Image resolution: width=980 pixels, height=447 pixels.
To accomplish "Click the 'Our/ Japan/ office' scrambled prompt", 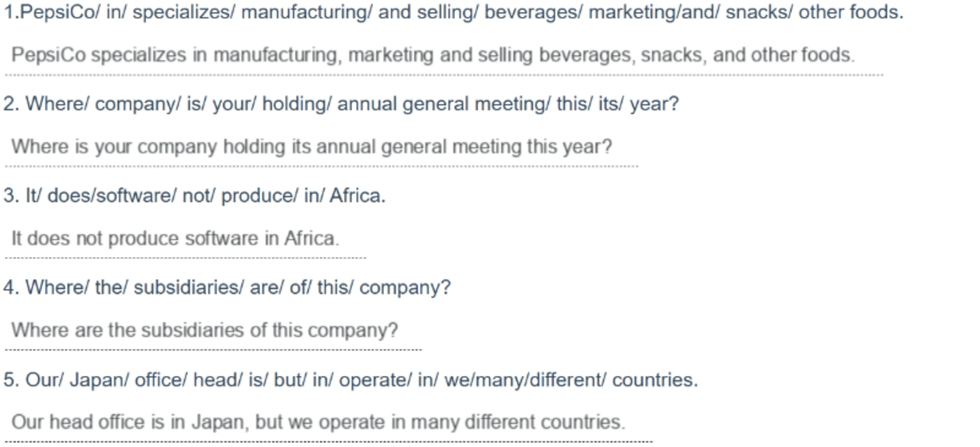I will [351, 380].
